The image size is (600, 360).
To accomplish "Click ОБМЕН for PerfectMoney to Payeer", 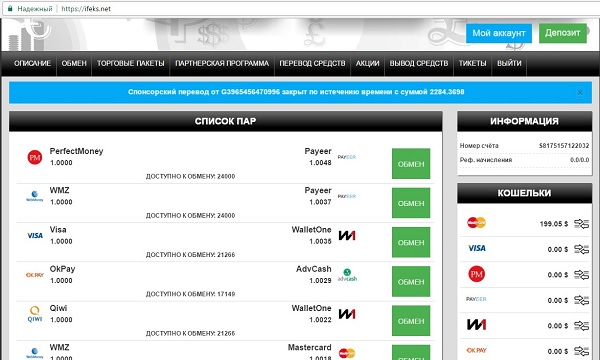I will point(411,164).
